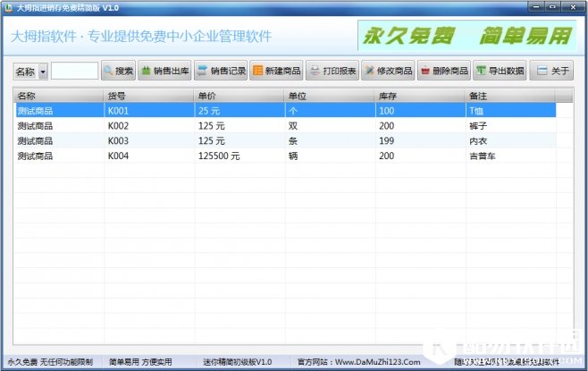Click the 永久免费 简单易用 banner image
The height and width of the screenshot is (371, 588).
click(466, 36)
